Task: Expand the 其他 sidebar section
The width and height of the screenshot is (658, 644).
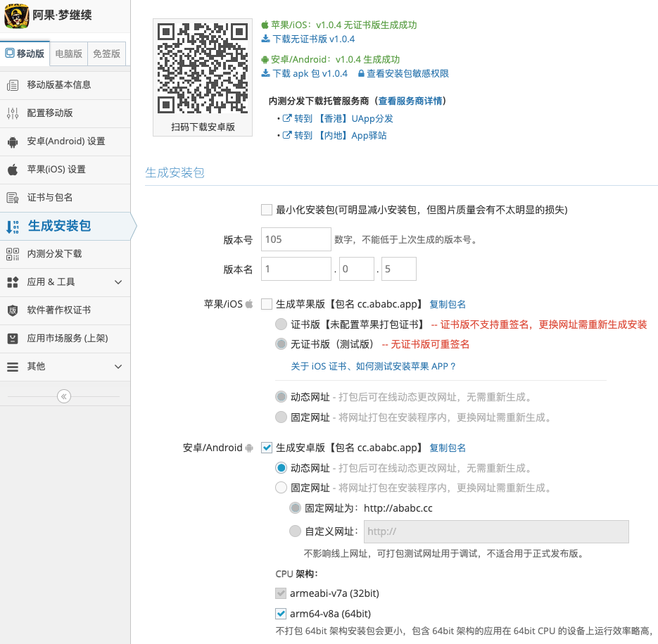Action: click(118, 367)
